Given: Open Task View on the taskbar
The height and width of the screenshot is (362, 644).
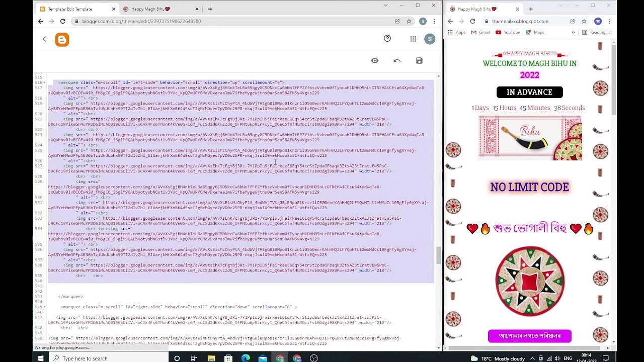Looking at the screenshot, I should point(194,358).
